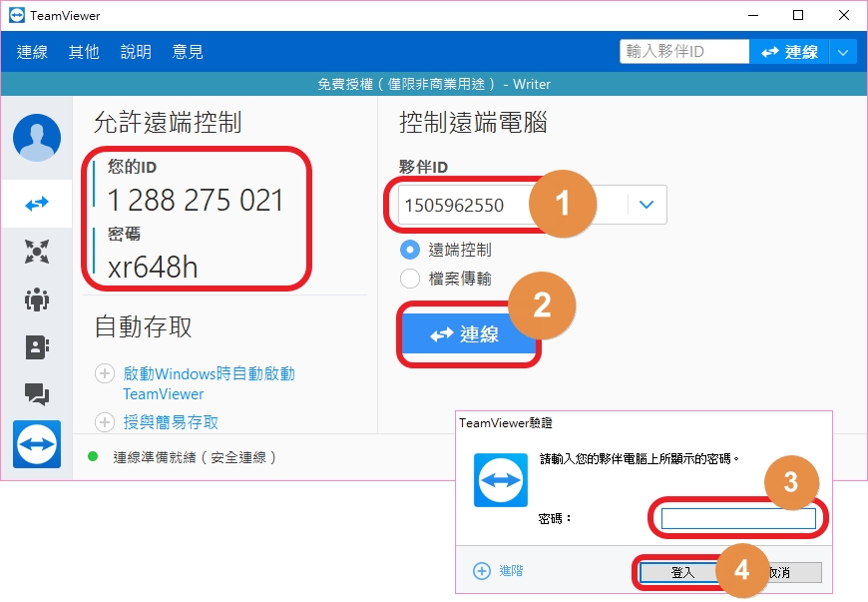Open the Meeting sidebar icon with four arrows
This screenshot has height=602, width=868.
pyautogui.click(x=37, y=252)
